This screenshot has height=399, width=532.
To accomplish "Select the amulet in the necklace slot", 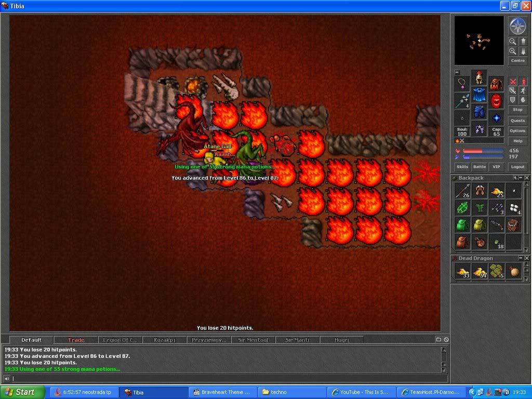I will tap(462, 84).
